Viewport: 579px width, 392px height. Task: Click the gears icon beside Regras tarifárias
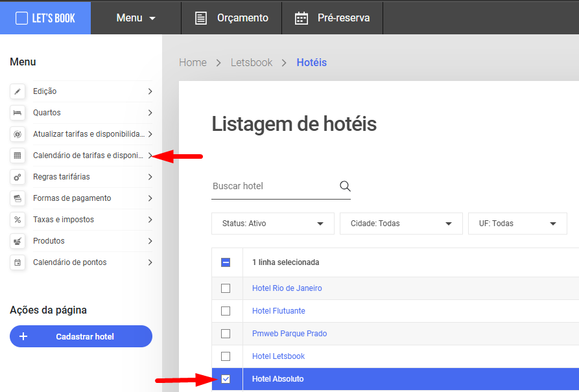tap(18, 177)
